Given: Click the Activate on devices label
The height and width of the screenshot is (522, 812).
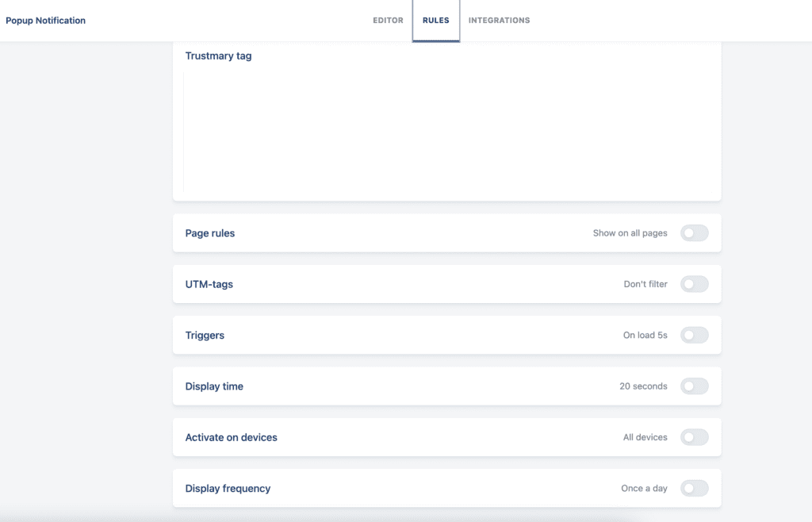Looking at the screenshot, I should (231, 437).
